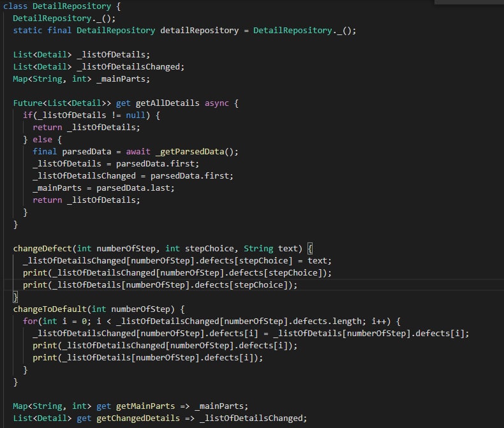The width and height of the screenshot is (504, 428).
Task: Click the line print(_listOfDetails[numberOfStep].defects[i]);
Action: point(147,358)
